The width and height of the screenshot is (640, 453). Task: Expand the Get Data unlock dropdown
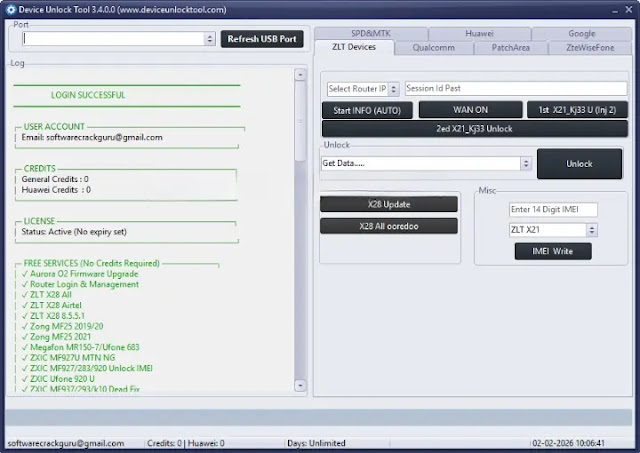pyautogui.click(x=526, y=163)
